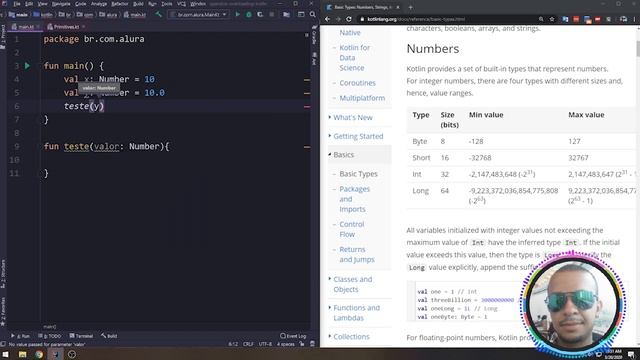This screenshot has height=360, width=640.
Task: Open the Tools menu in IDE
Action: click(x=167, y=4)
